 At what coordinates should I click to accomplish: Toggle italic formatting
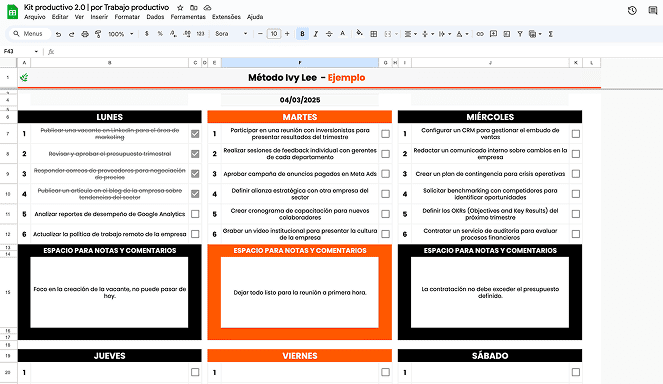coord(315,34)
